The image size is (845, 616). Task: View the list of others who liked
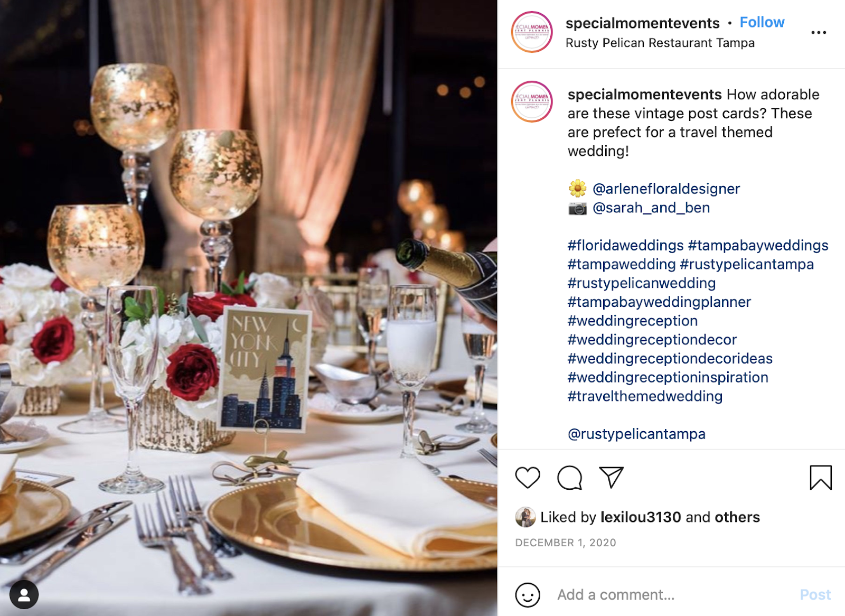[x=737, y=517]
